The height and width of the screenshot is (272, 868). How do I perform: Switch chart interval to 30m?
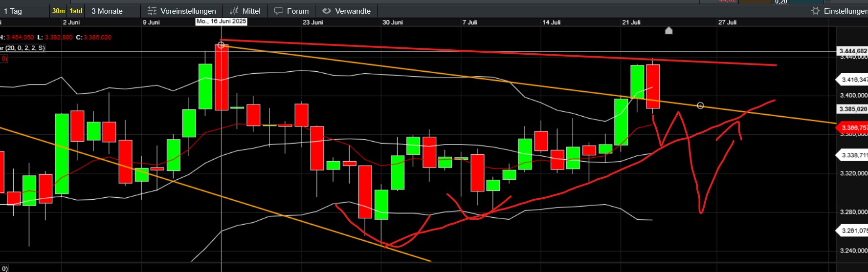click(59, 11)
